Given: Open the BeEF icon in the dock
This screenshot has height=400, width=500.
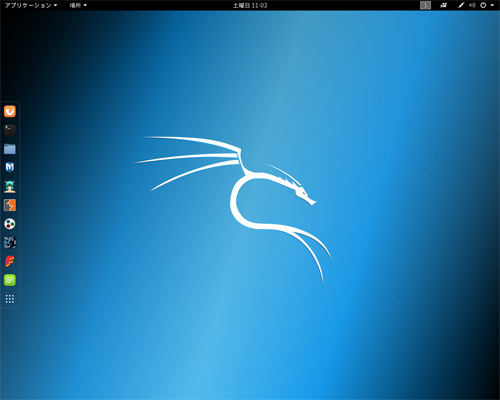Looking at the screenshot, I should (10, 243).
